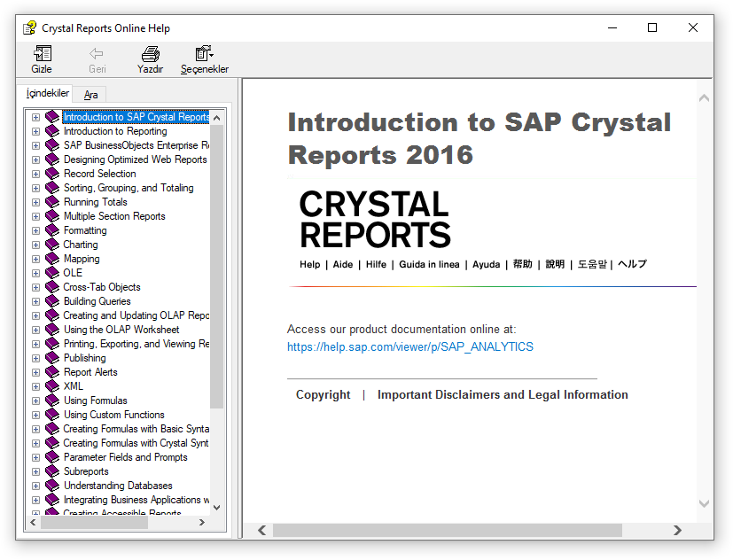The width and height of the screenshot is (733, 560).
Task: Select the Multiple Section Reports topic
Action: tap(114, 216)
